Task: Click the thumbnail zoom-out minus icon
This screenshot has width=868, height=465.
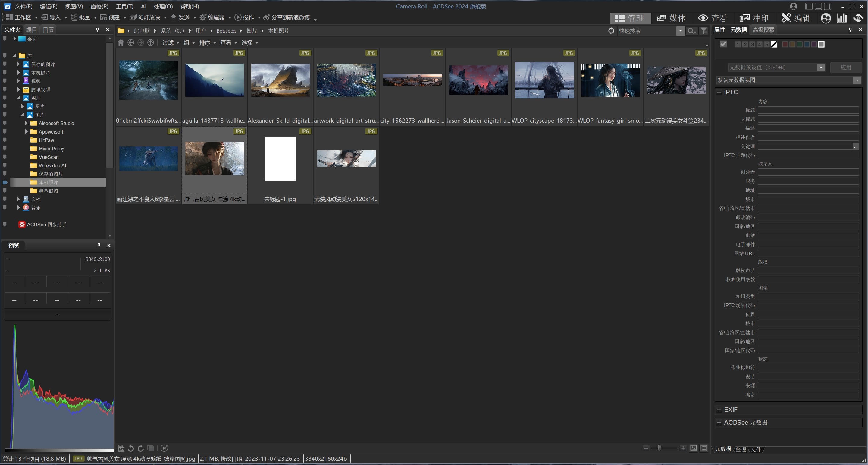Action: point(646,448)
